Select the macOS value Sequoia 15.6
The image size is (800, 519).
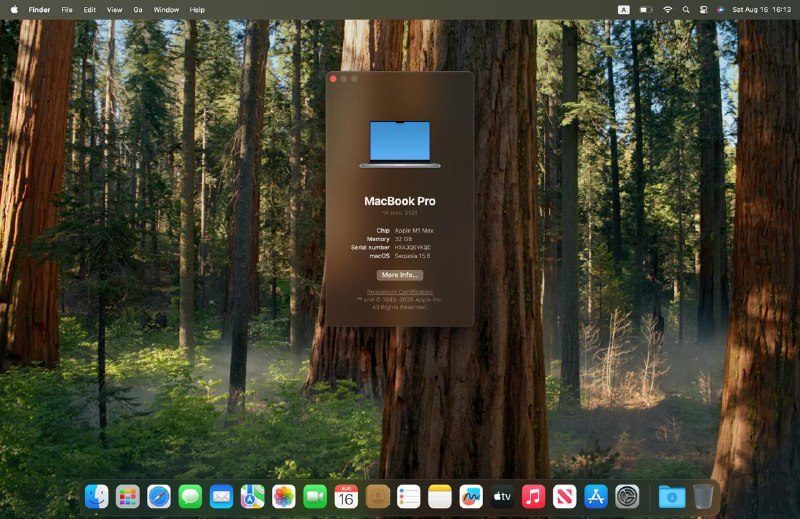(412, 256)
